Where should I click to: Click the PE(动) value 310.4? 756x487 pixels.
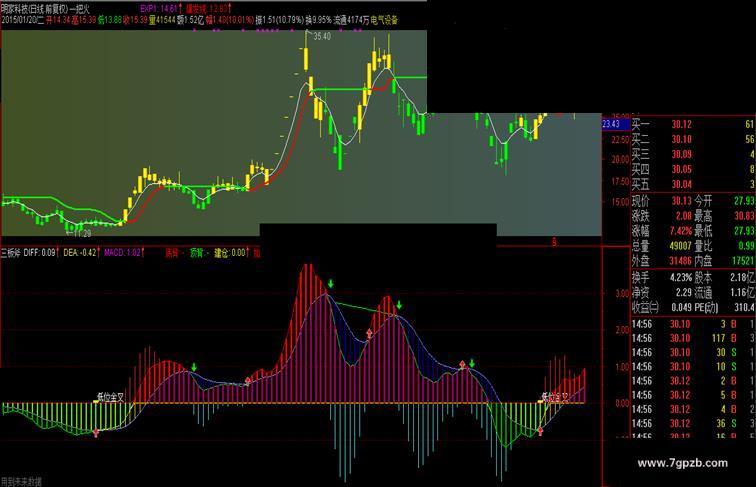(x=744, y=307)
